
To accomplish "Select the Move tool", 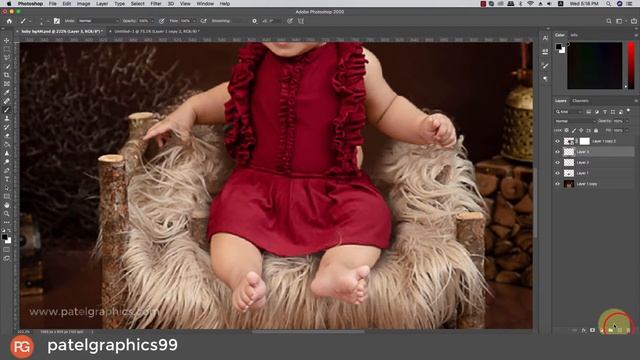I will coord(7,40).
